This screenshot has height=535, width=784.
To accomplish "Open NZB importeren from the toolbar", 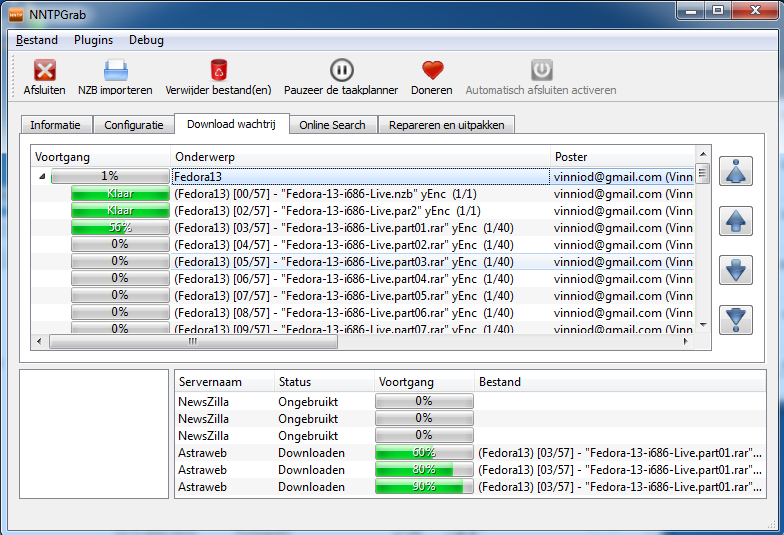I will click(115, 71).
